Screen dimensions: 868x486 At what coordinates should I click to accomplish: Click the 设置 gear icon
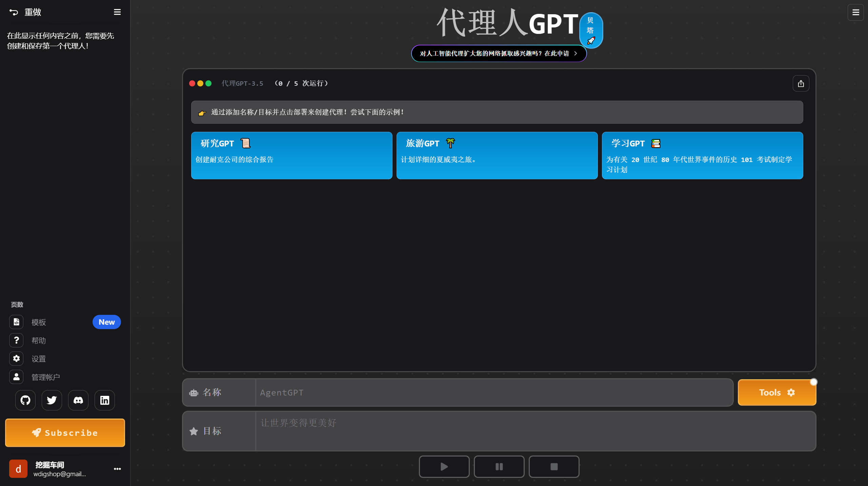16,359
